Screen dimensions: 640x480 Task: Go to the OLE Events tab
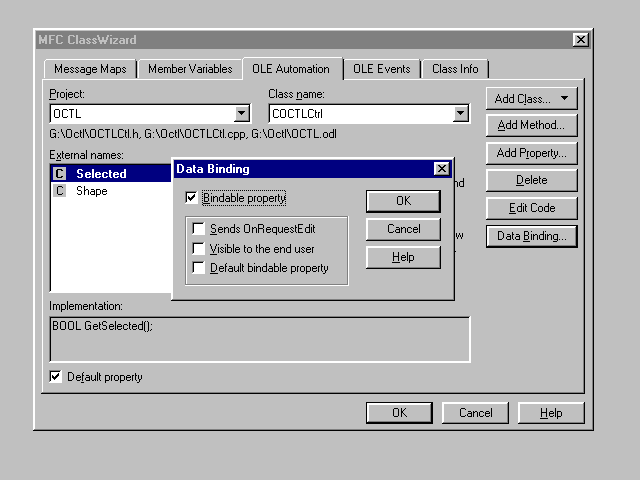[x=382, y=69]
